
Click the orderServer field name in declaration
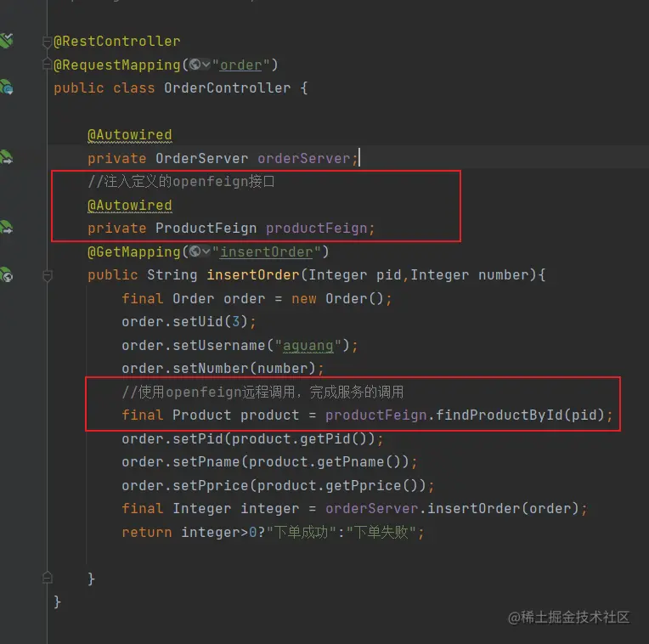click(304, 159)
